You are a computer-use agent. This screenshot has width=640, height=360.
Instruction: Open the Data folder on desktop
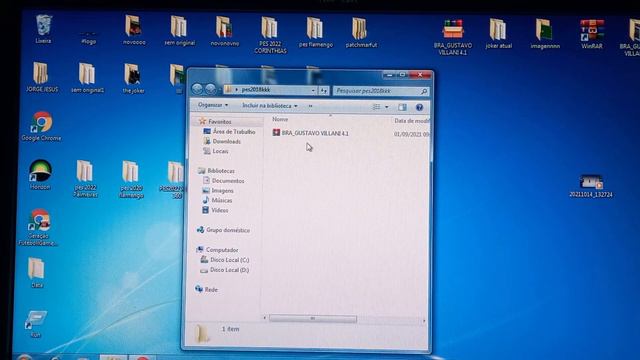pyautogui.click(x=36, y=272)
